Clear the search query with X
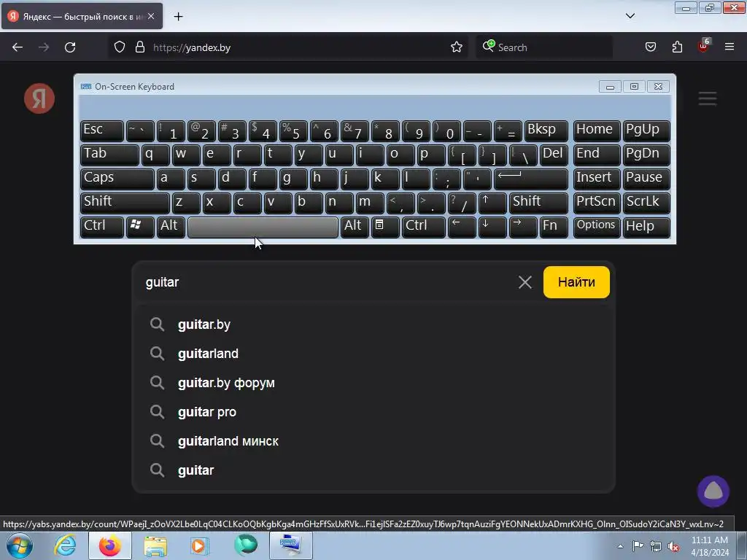Viewport: 747px width, 560px height. pos(525,282)
